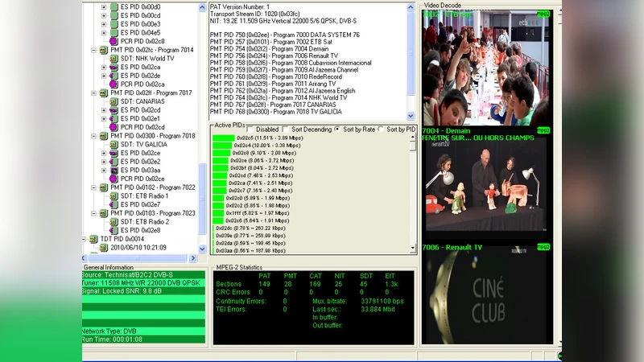Enable the Disabled checkbox in Active PIDs
Viewport: 644px width, 362px height.
coord(250,129)
